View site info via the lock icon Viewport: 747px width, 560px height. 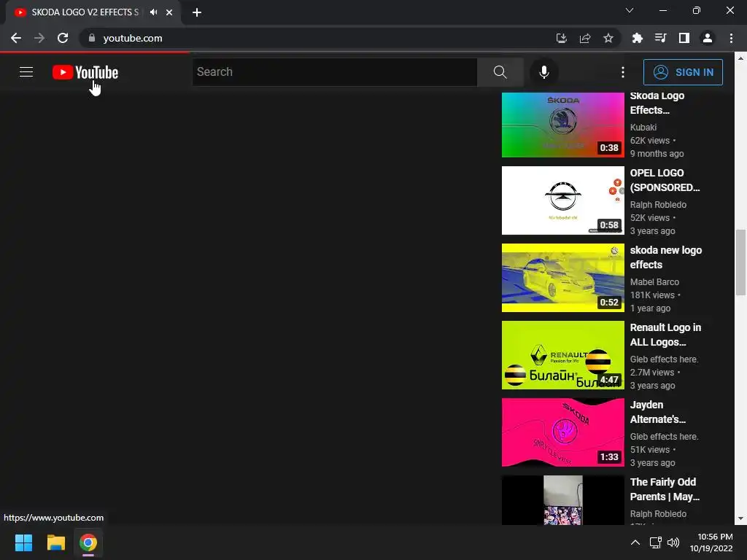point(92,38)
